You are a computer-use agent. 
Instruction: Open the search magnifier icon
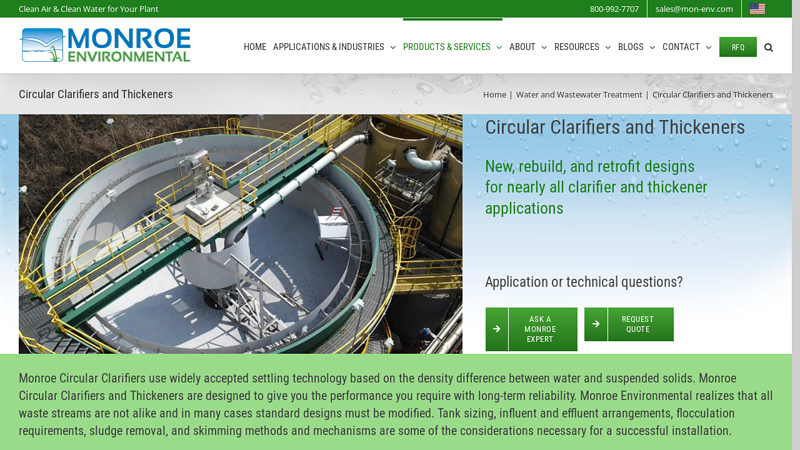tap(768, 47)
